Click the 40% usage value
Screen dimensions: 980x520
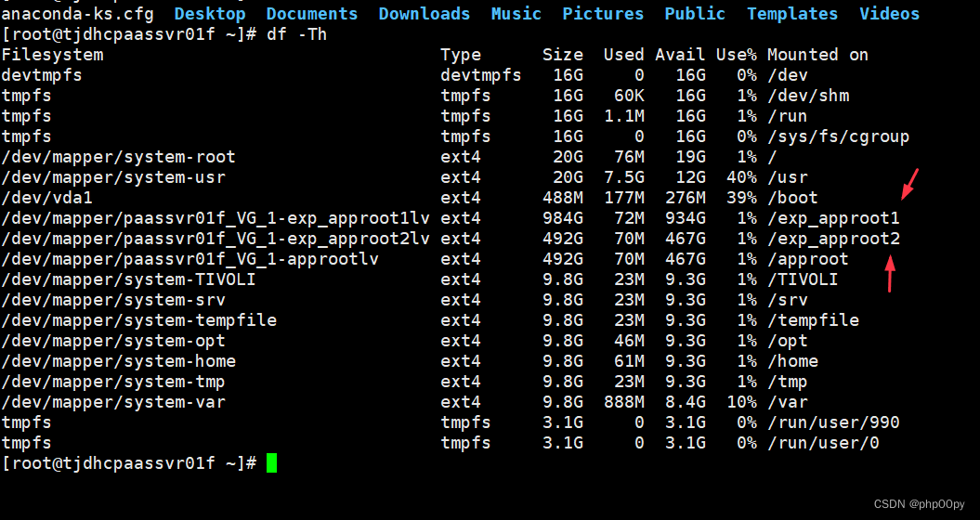click(x=741, y=177)
